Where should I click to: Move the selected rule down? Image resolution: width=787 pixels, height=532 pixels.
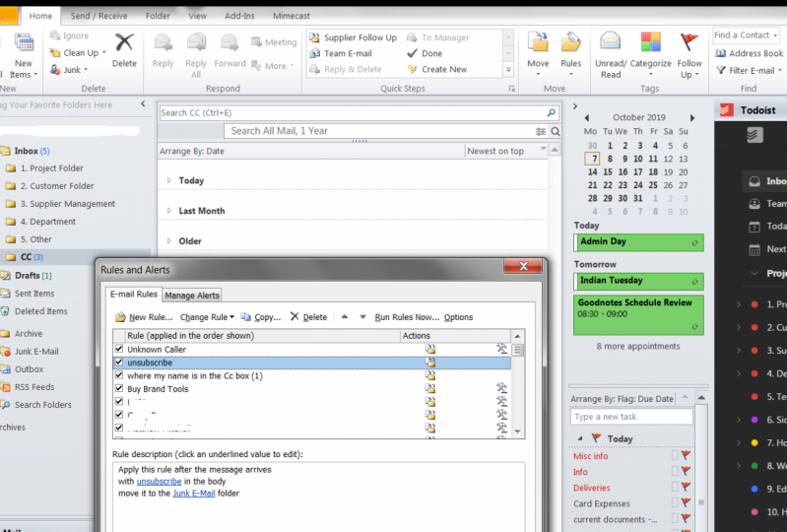(x=362, y=316)
